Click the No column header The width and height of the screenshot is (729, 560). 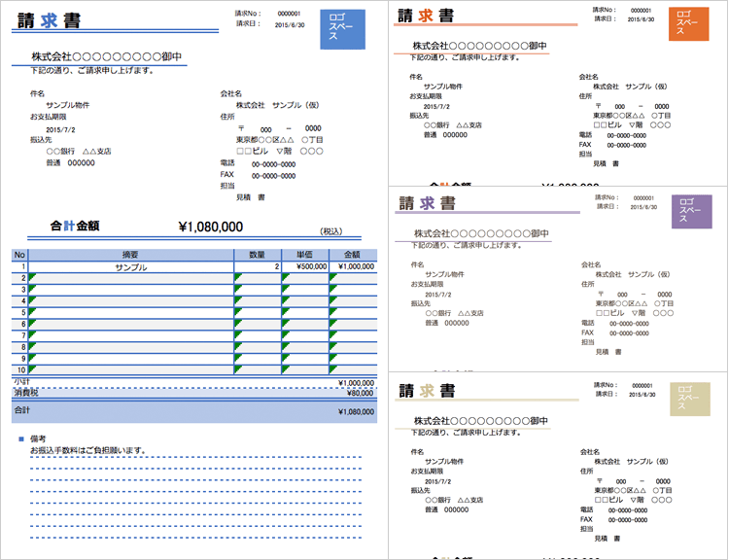point(19,255)
